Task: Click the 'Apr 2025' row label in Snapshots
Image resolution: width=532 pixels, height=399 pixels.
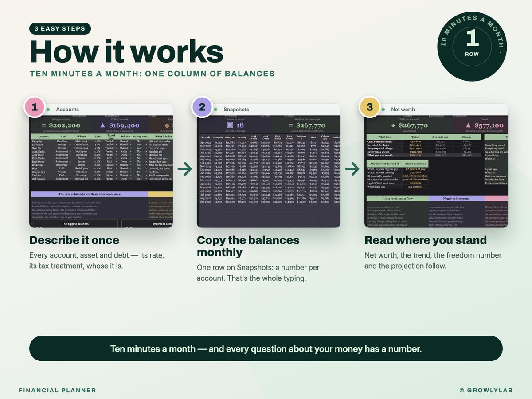Action: (206, 143)
